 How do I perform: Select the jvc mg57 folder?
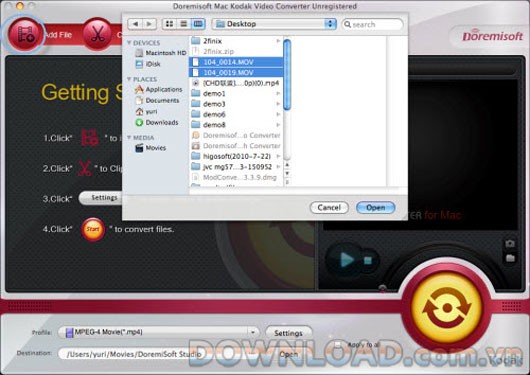236,167
